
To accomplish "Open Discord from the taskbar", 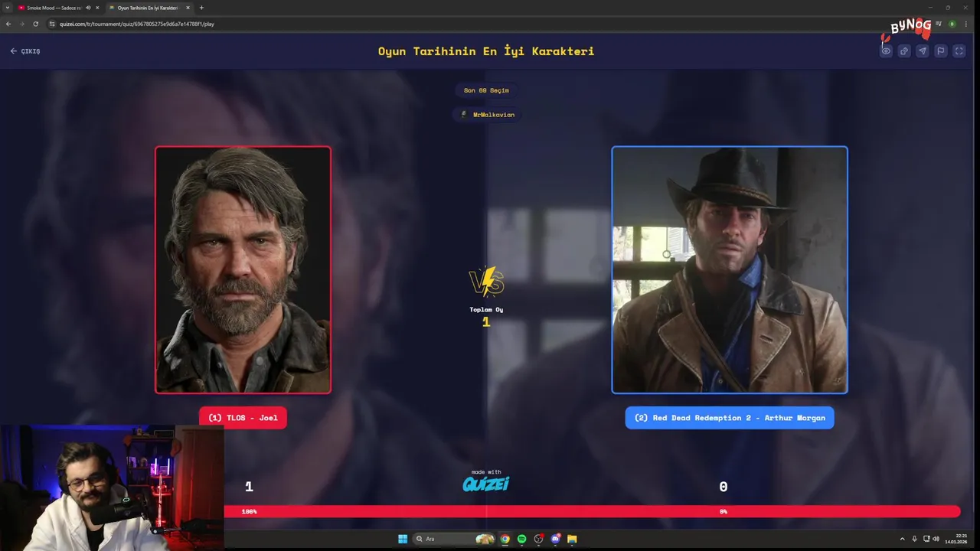I will [556, 539].
